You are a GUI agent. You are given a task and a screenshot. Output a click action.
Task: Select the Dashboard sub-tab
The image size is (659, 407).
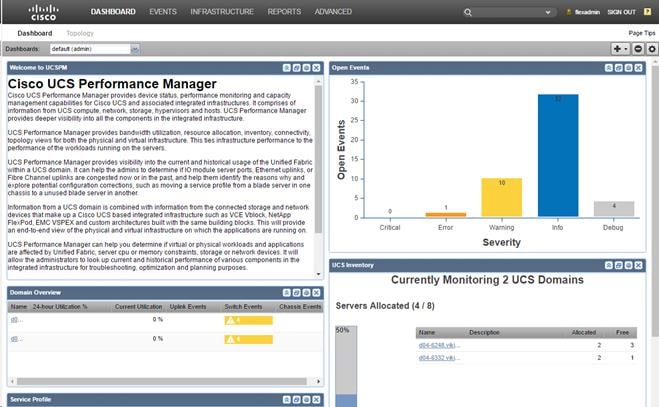(x=35, y=33)
